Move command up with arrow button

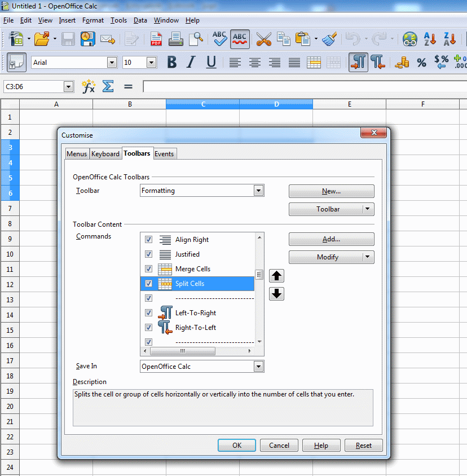pos(276,276)
